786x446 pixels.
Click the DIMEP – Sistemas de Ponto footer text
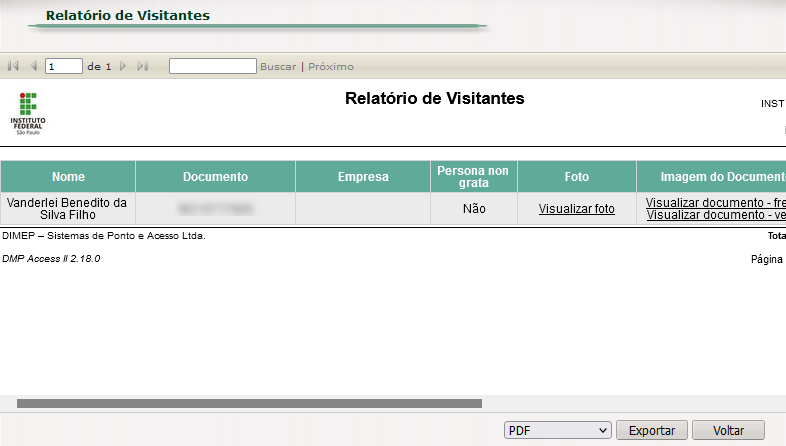[x=104, y=236]
